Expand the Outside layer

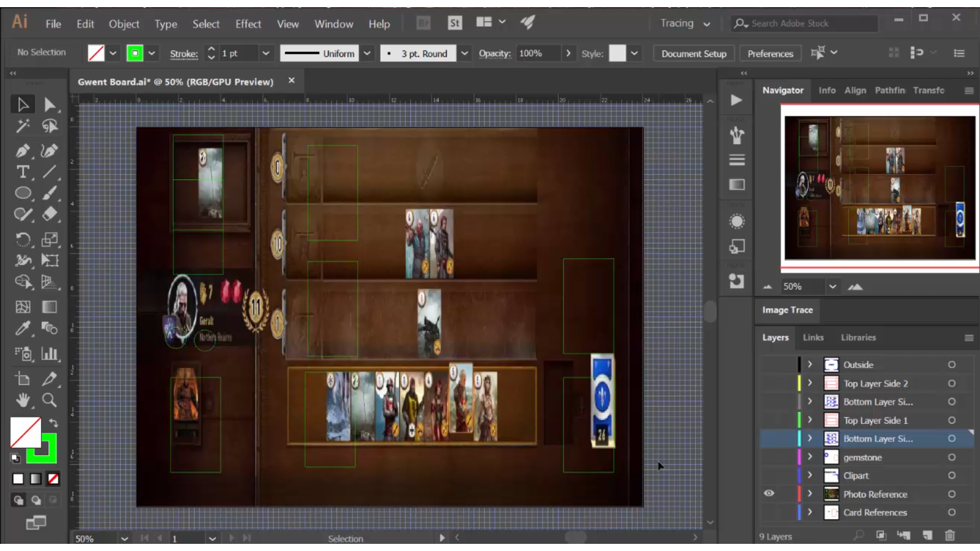tap(810, 365)
